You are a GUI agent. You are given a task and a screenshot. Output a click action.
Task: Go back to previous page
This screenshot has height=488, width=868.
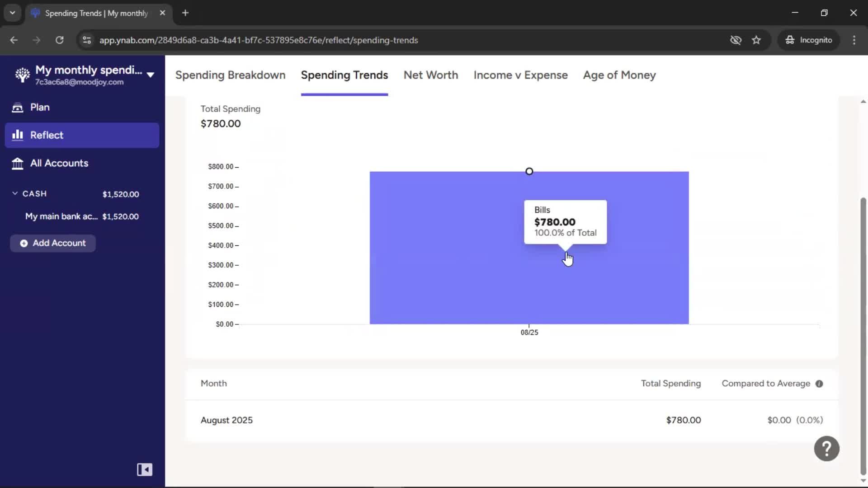pyautogui.click(x=14, y=40)
